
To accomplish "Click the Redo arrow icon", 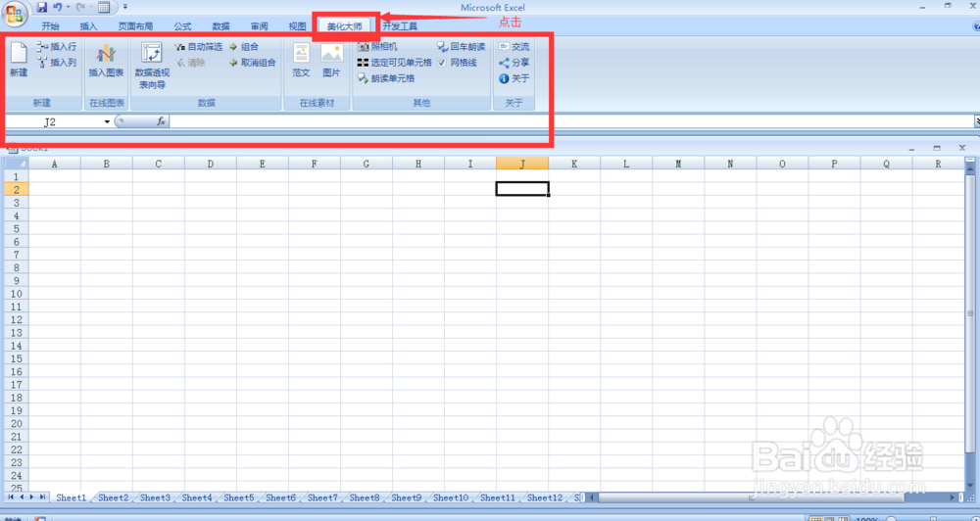I will tap(80, 8).
